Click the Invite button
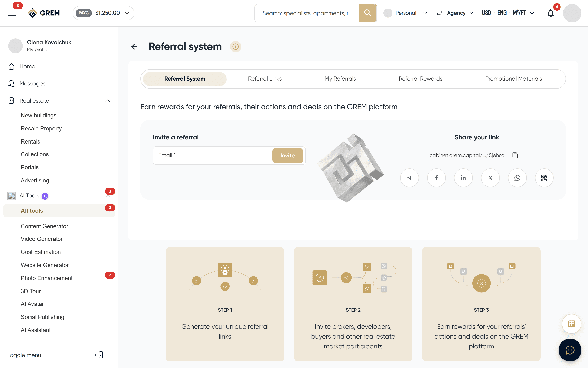 tap(287, 156)
